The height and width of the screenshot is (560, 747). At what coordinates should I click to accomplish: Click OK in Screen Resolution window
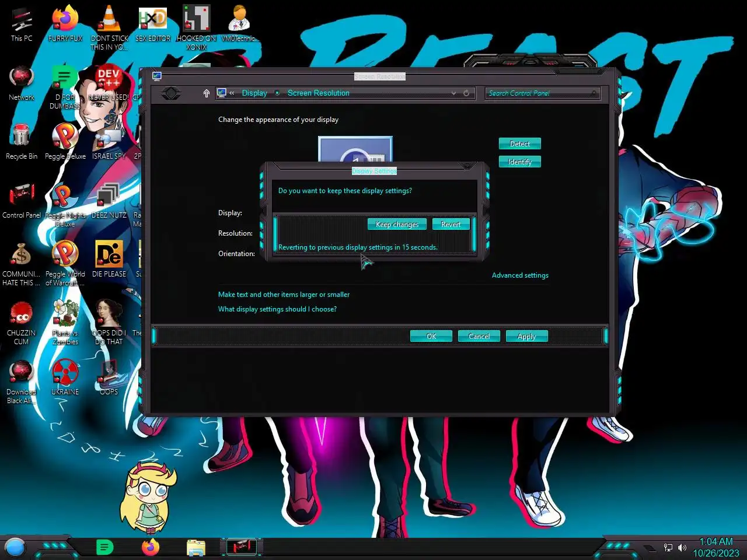click(x=431, y=336)
